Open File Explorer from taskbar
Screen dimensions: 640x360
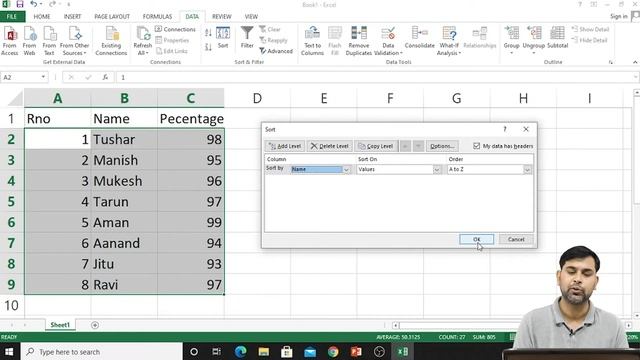click(264, 351)
